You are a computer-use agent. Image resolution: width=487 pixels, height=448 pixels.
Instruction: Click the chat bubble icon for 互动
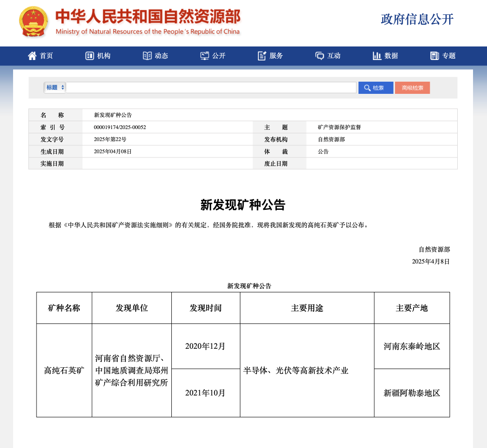click(320, 56)
